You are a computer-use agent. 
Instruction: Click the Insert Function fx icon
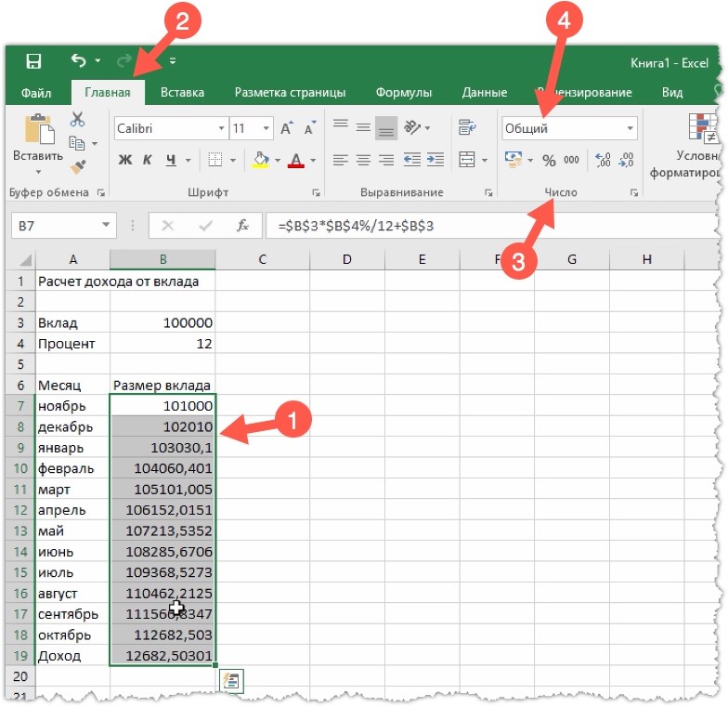click(x=242, y=226)
